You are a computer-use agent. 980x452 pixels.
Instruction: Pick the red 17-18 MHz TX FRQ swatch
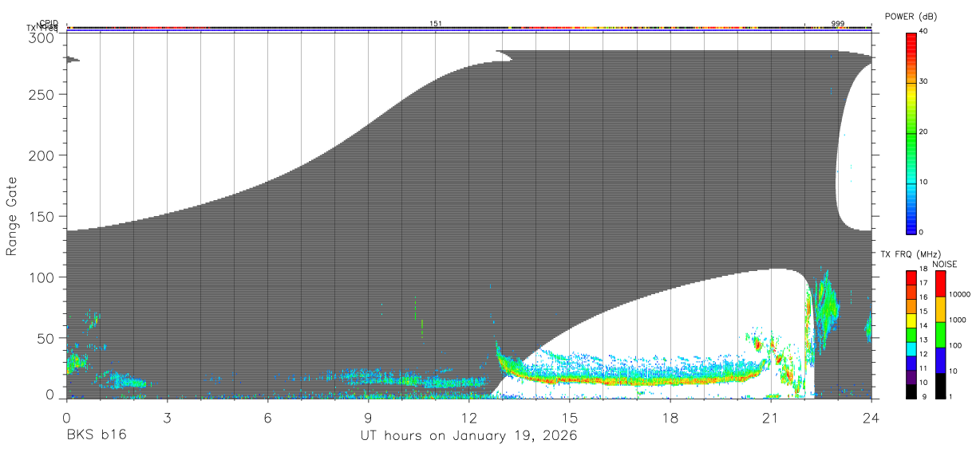[911, 277]
